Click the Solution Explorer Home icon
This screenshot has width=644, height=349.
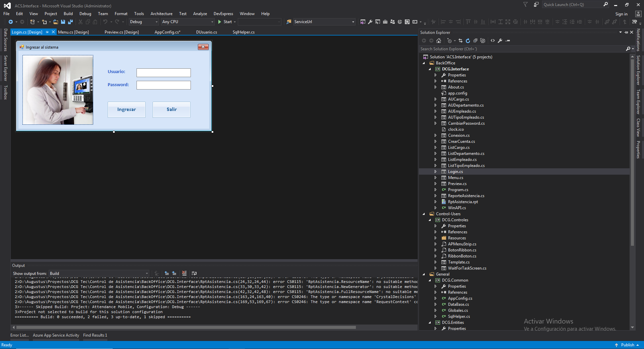point(439,41)
